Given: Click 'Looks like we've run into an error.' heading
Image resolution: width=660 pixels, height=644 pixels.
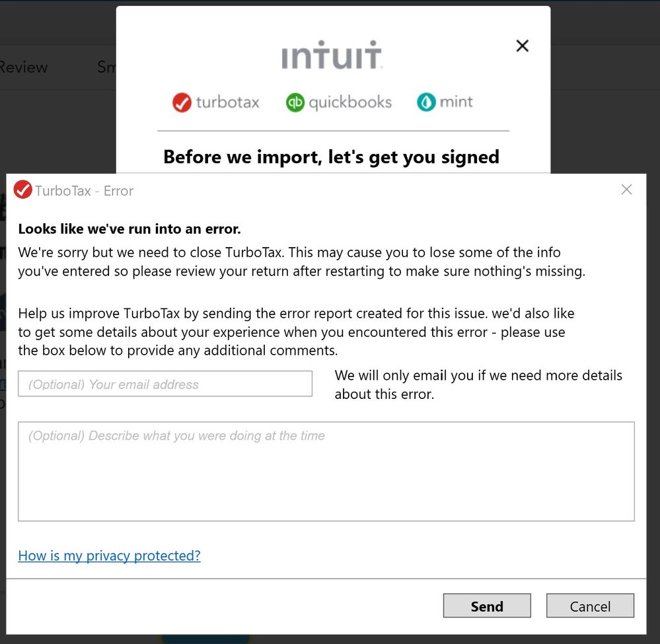Looking at the screenshot, I should click(129, 229).
